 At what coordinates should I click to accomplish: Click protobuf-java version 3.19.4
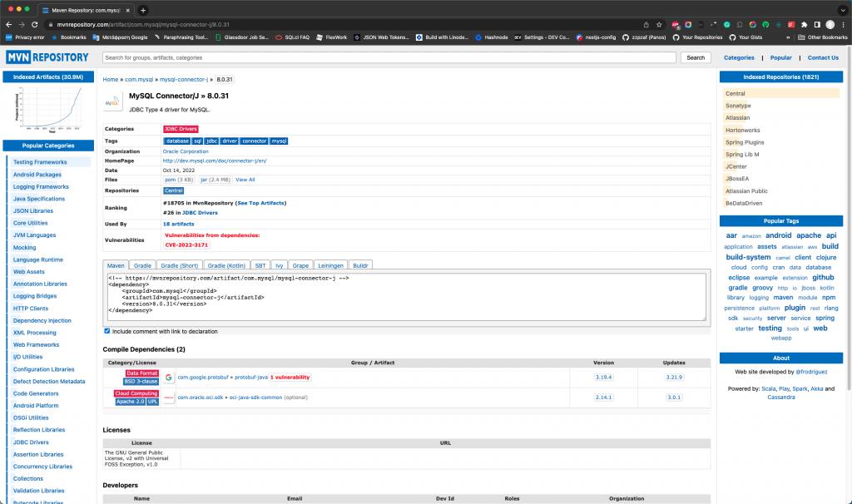coord(603,378)
